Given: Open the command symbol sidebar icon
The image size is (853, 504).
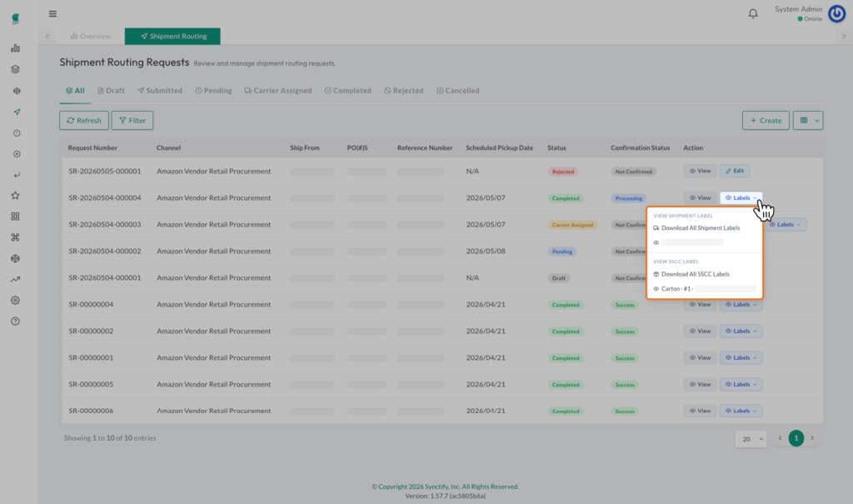Looking at the screenshot, I should (x=15, y=237).
